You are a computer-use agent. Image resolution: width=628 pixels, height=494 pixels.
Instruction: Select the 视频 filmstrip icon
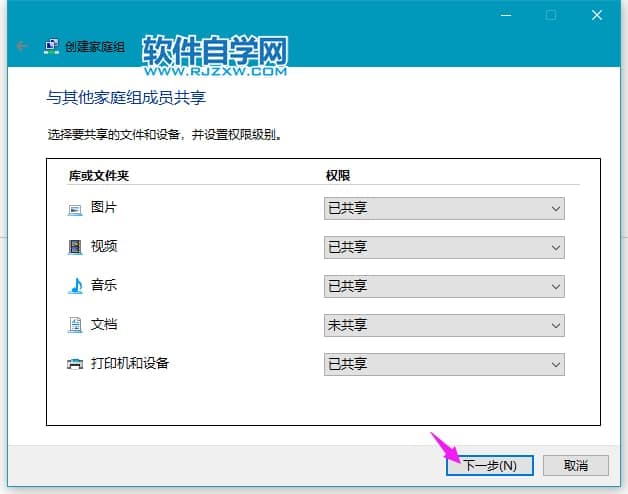click(x=75, y=247)
